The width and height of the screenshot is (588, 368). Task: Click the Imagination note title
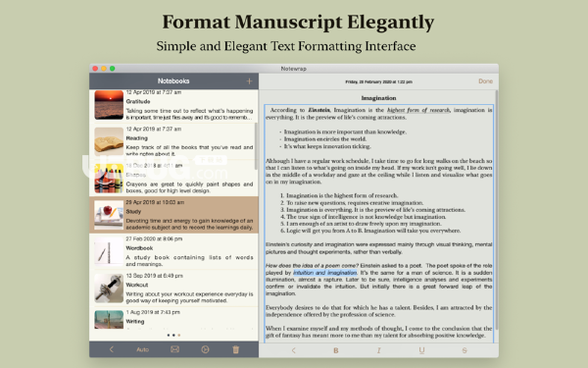(x=378, y=98)
